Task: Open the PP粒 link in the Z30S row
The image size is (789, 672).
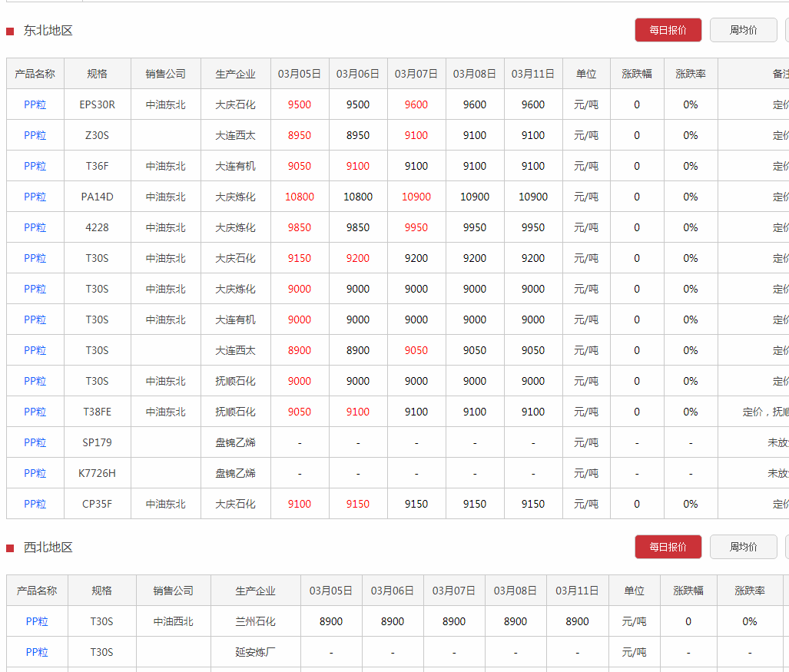Action: (x=35, y=135)
